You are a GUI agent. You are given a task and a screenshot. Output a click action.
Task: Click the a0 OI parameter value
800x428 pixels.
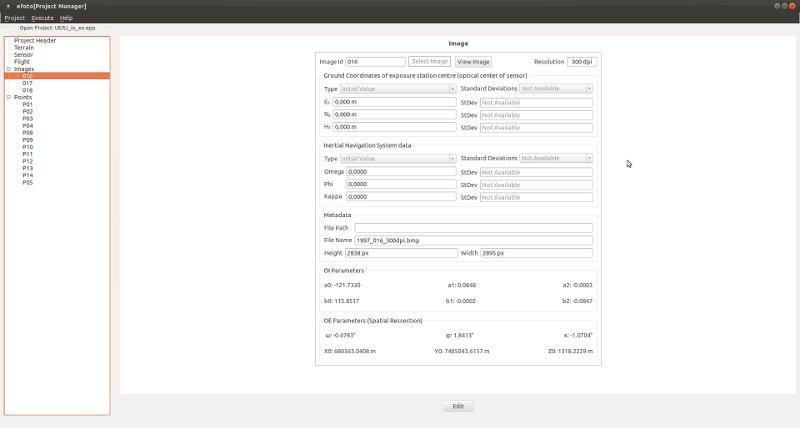pos(342,285)
